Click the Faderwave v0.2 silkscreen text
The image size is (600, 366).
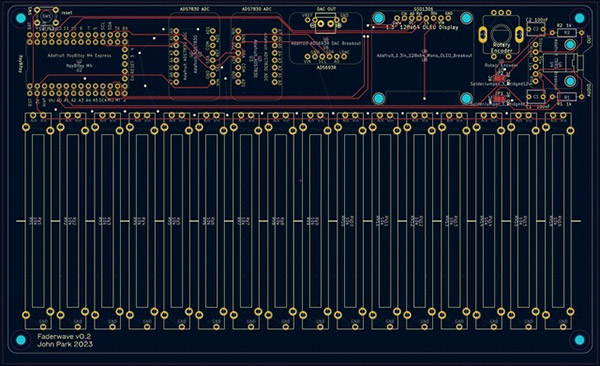pyautogui.click(x=64, y=337)
